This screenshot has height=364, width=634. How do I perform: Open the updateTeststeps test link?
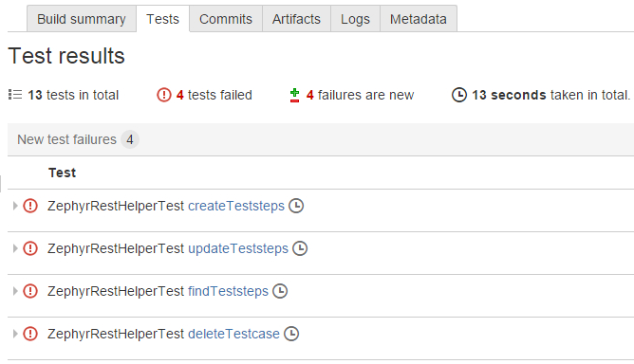click(238, 249)
